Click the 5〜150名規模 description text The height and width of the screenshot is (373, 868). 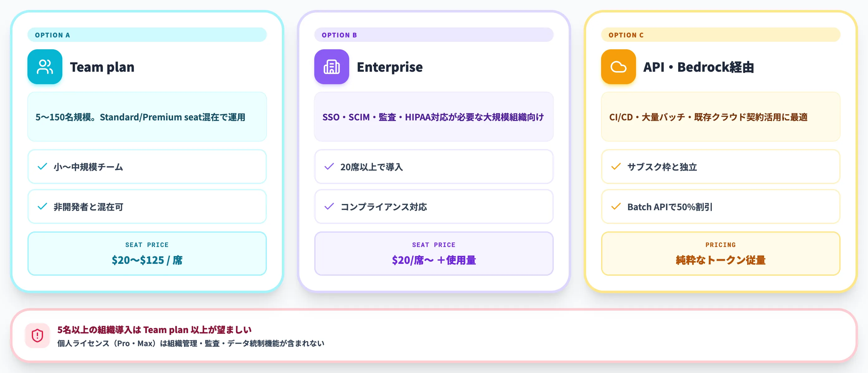(x=140, y=117)
